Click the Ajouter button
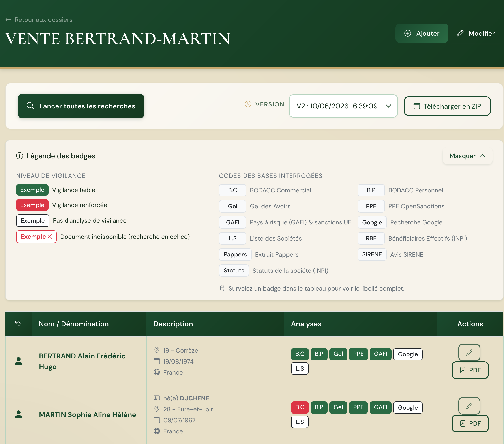 [422, 33]
